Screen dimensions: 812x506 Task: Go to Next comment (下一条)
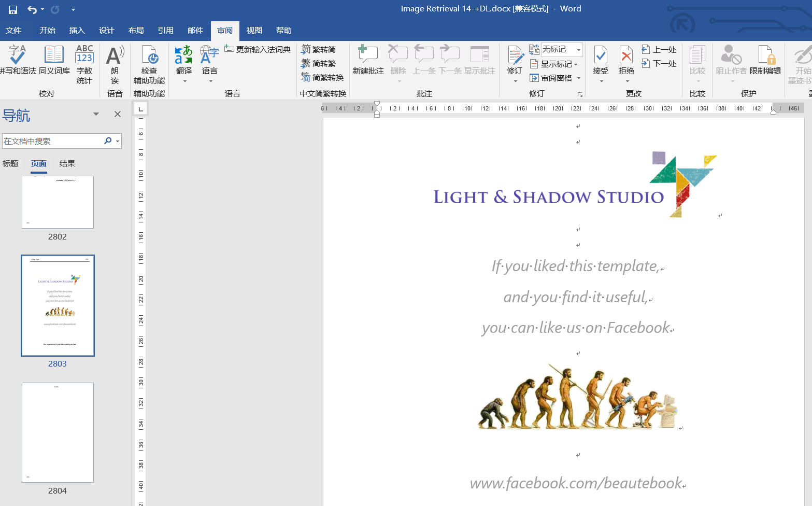click(450, 60)
